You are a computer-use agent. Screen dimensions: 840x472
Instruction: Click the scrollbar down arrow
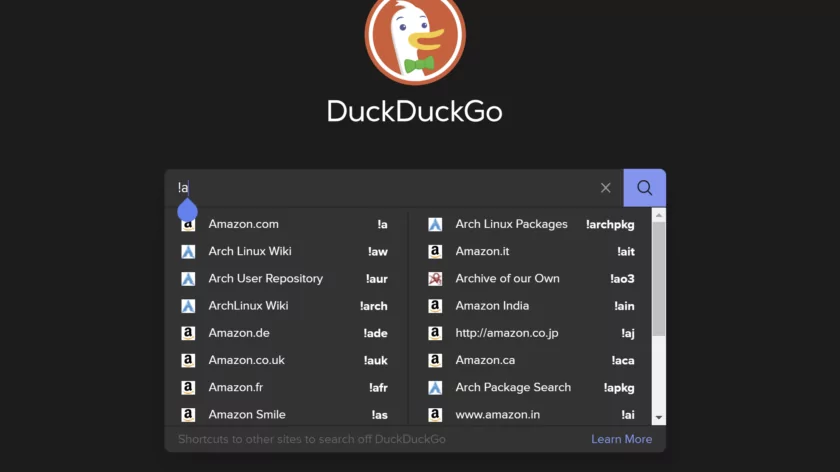659,418
